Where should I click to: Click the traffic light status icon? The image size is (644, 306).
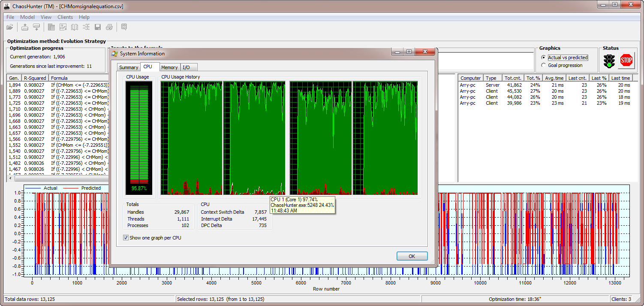tap(608, 61)
